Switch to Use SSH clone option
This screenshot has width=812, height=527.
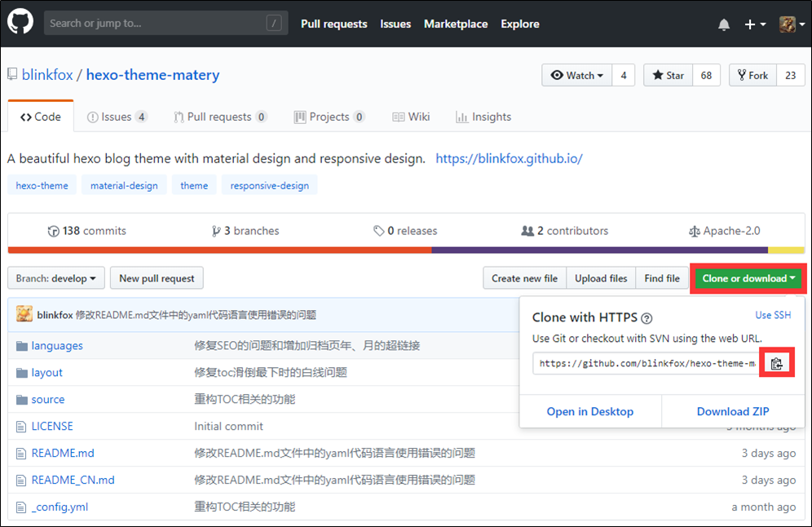point(773,315)
